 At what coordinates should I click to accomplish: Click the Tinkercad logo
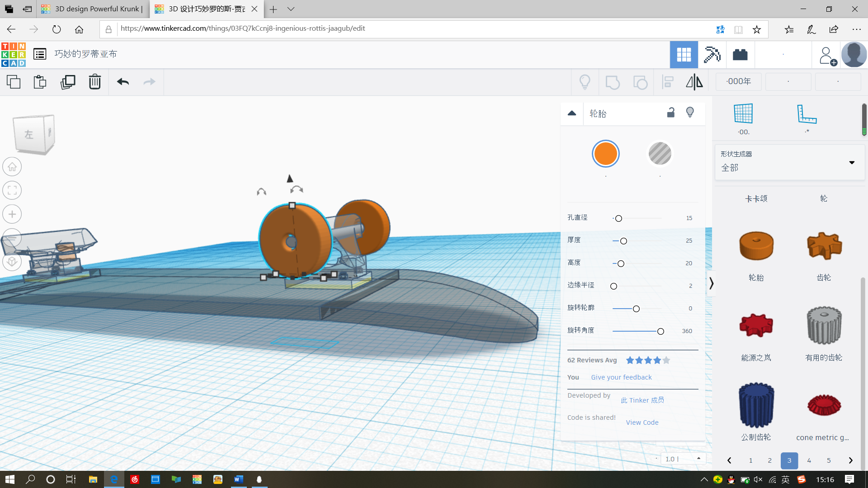coord(14,55)
